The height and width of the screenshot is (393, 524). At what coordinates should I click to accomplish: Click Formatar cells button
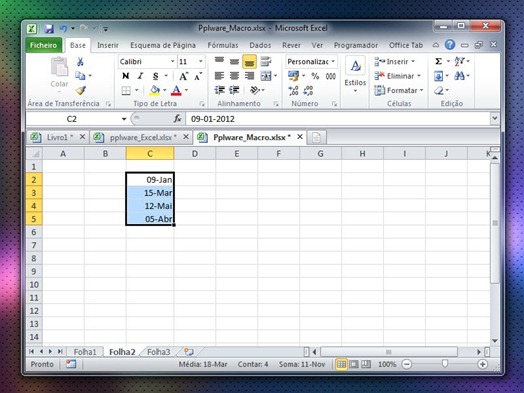[399, 90]
